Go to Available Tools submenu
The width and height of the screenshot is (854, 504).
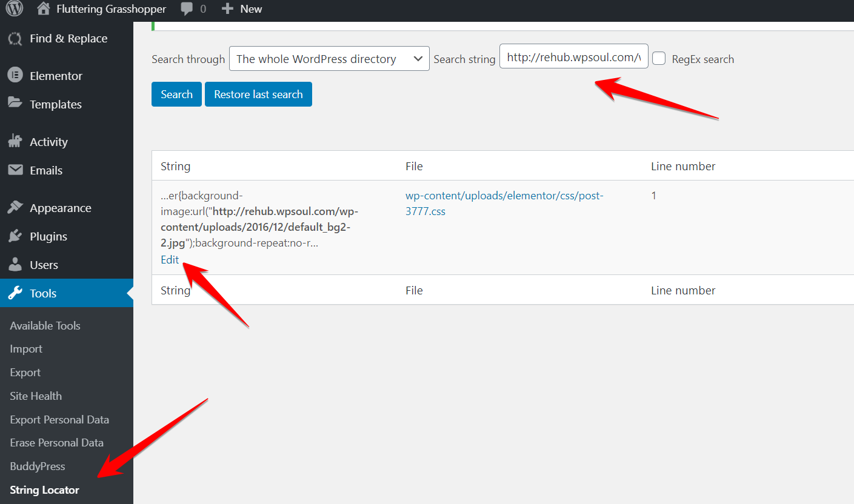[x=45, y=325]
